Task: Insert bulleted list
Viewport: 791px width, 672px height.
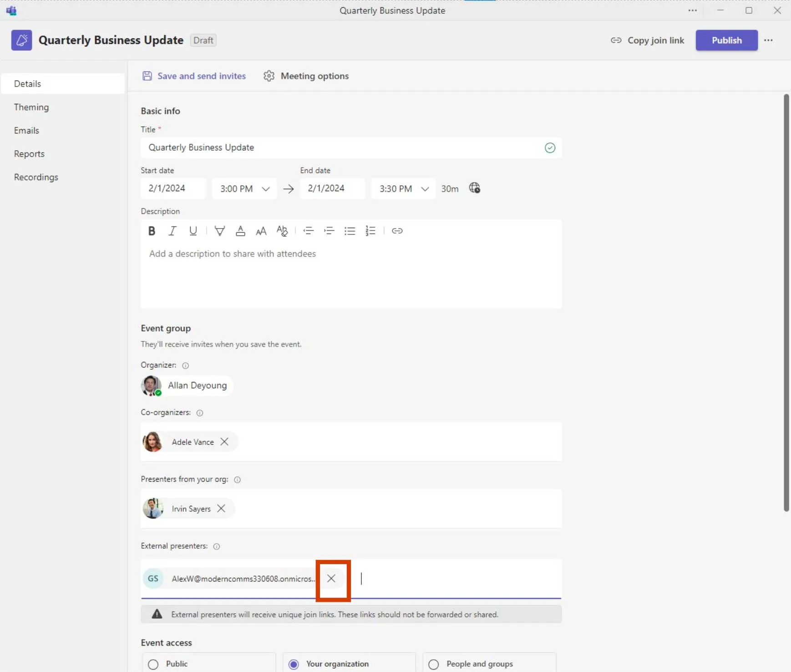Action: pos(350,231)
